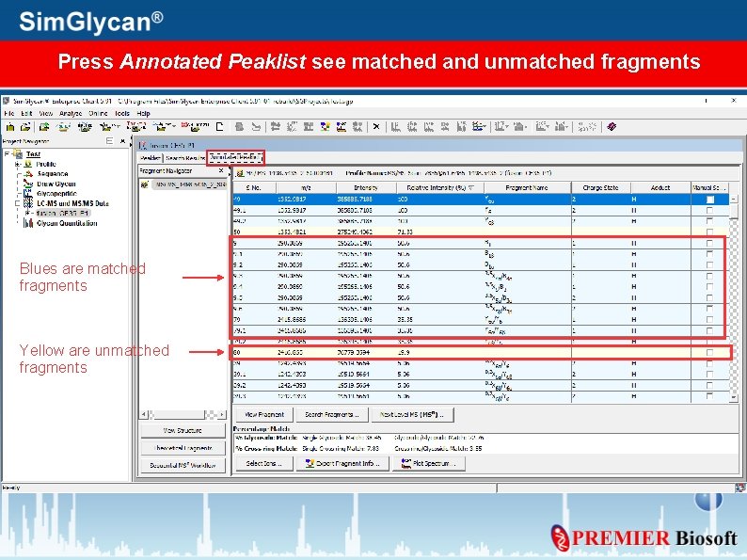Expand the Profile tree node
747x560 pixels.
(17, 164)
